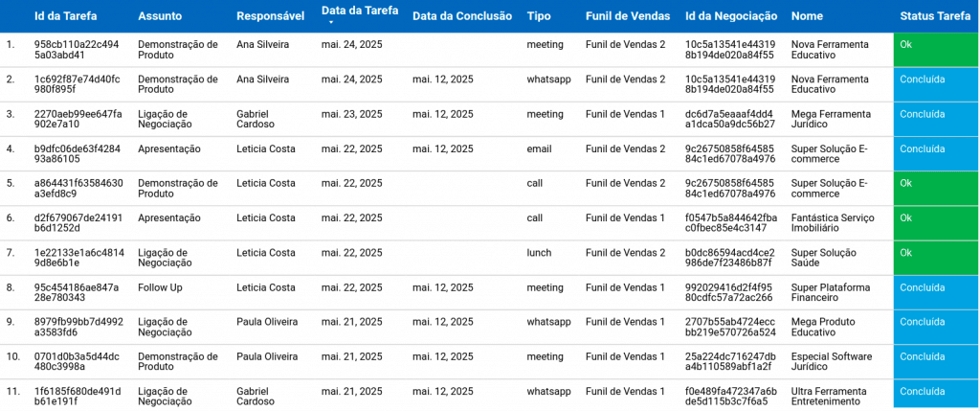980x411 pixels.
Task: Sort by Id da Negociação header
Action: pos(731,16)
